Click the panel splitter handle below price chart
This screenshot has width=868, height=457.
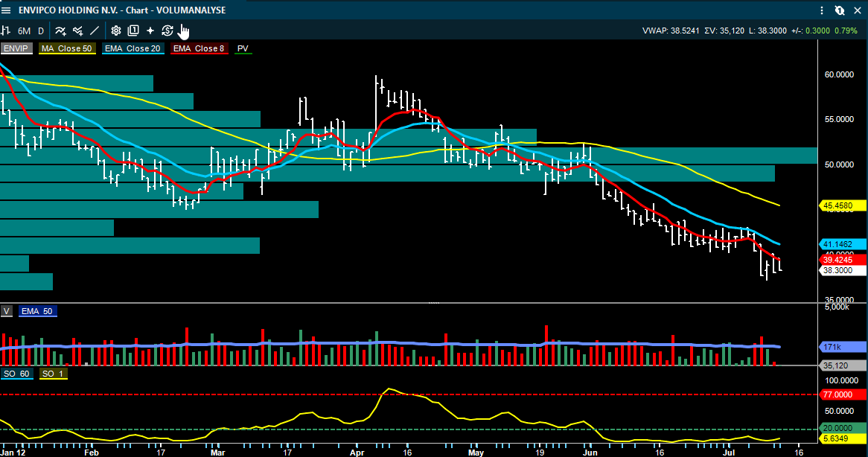[434, 303]
